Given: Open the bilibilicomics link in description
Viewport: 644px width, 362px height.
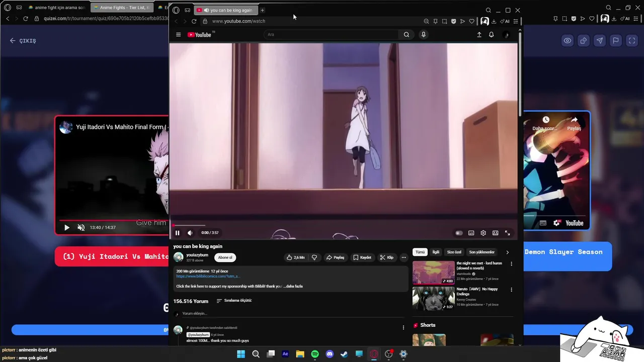Looking at the screenshot, I should click(207, 276).
